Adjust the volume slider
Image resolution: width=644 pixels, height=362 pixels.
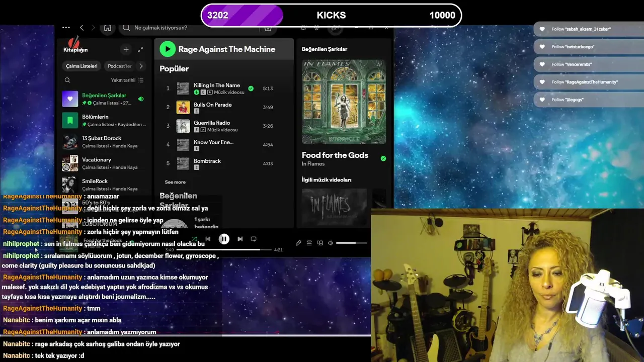[x=352, y=243]
